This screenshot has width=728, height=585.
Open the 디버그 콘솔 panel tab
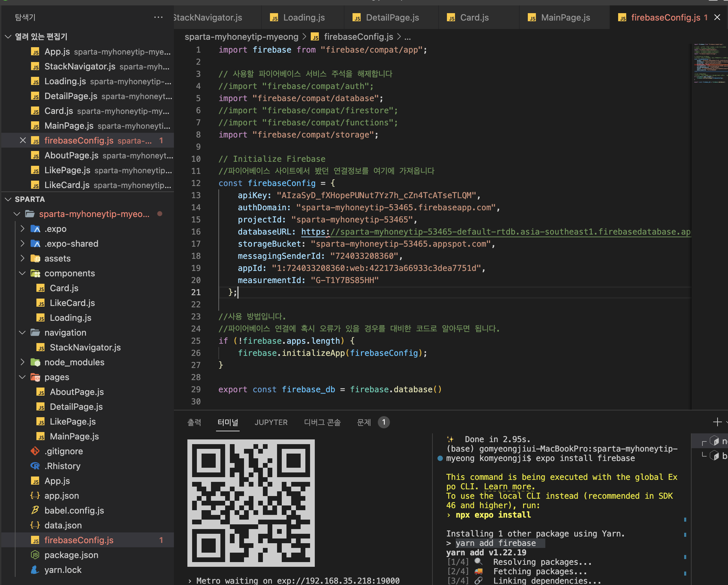[x=322, y=422]
